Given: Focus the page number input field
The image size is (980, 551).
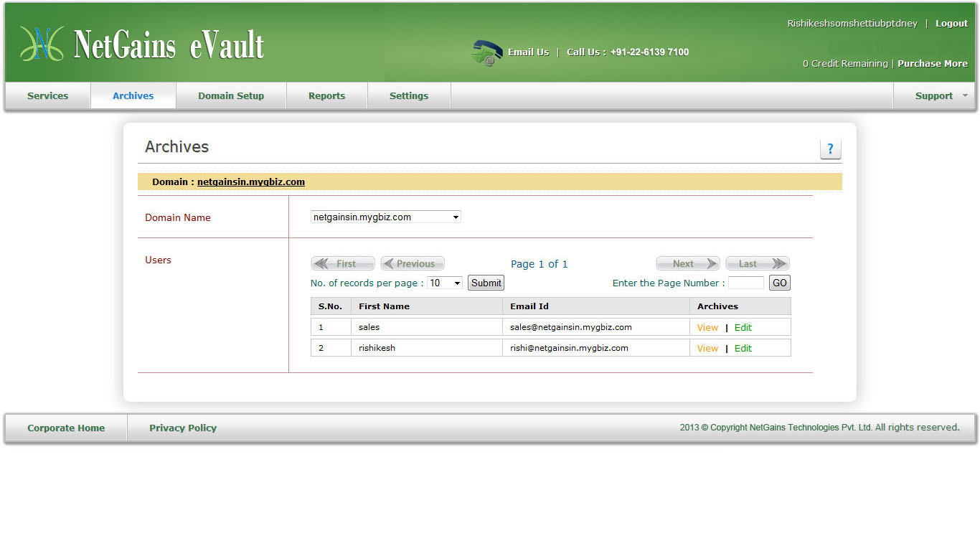Looking at the screenshot, I should pos(746,283).
